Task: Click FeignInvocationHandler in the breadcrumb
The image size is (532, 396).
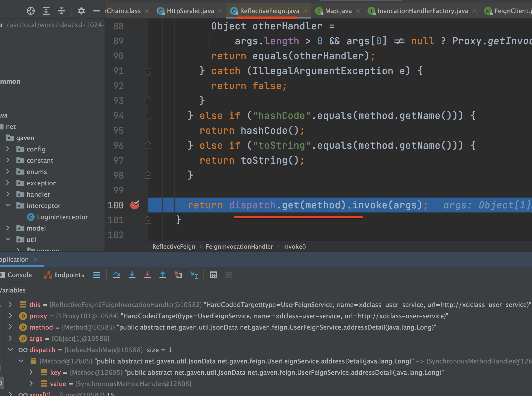Action: pyautogui.click(x=239, y=246)
